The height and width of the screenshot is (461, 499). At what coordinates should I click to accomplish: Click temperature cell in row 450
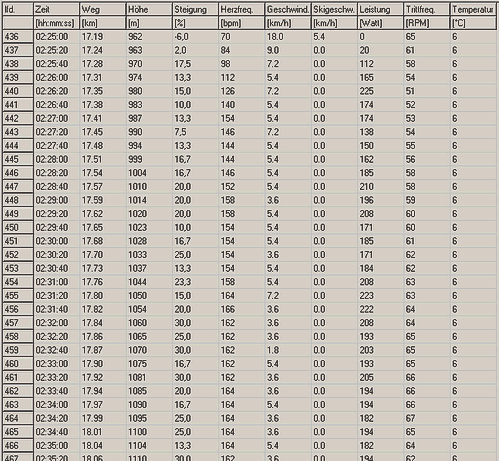tap(473, 227)
